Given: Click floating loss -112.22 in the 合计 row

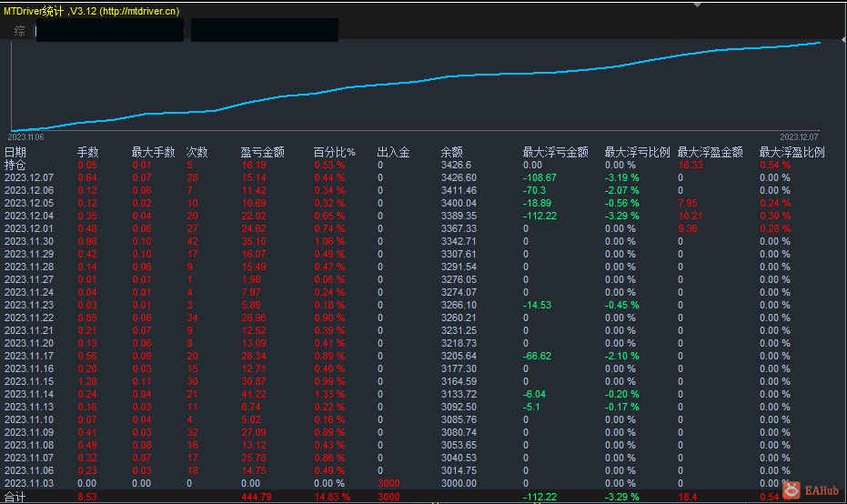Looking at the screenshot, I should 539,497.
